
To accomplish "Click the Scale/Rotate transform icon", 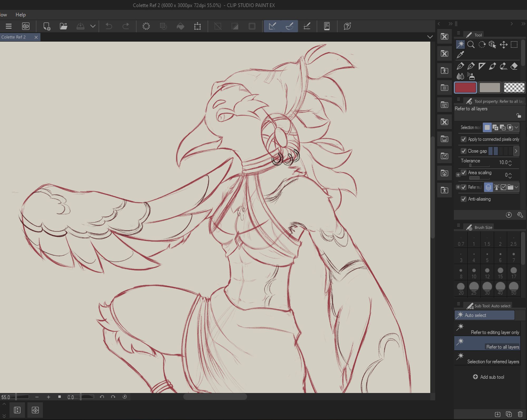I will pyautogui.click(x=197, y=26).
